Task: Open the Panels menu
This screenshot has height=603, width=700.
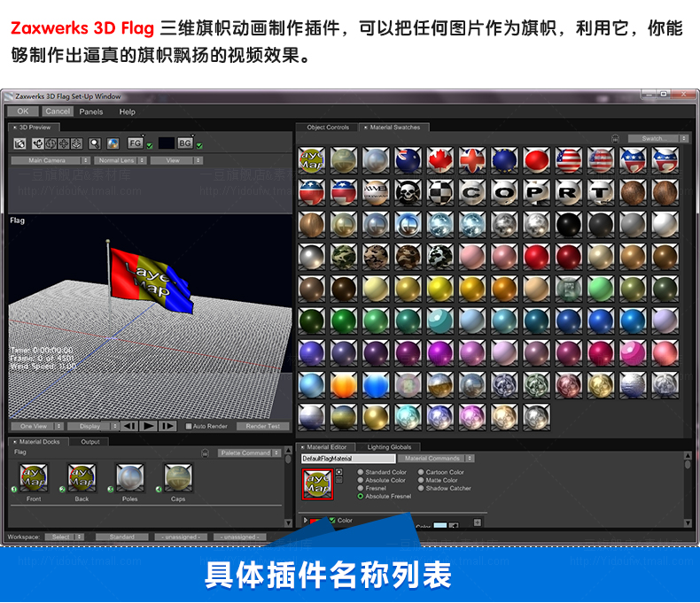Action: [91, 112]
